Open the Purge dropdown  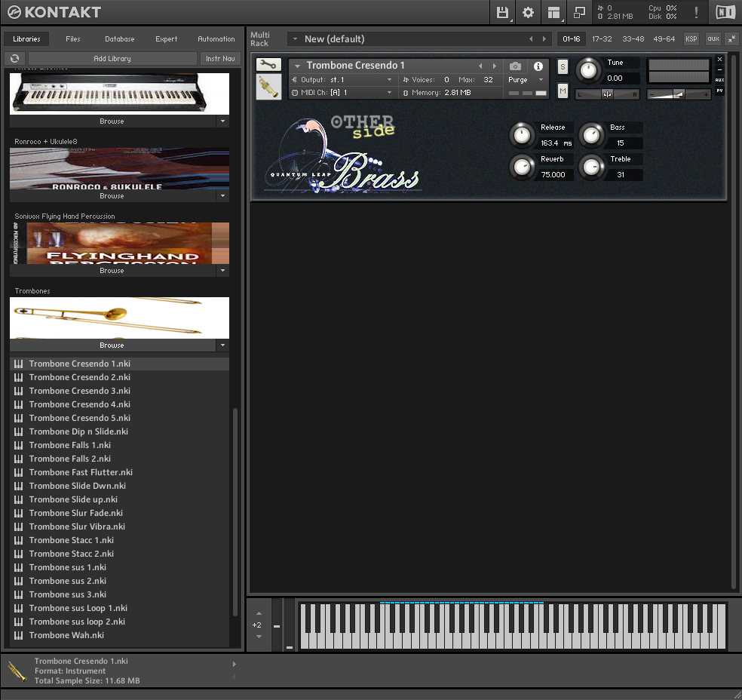541,79
